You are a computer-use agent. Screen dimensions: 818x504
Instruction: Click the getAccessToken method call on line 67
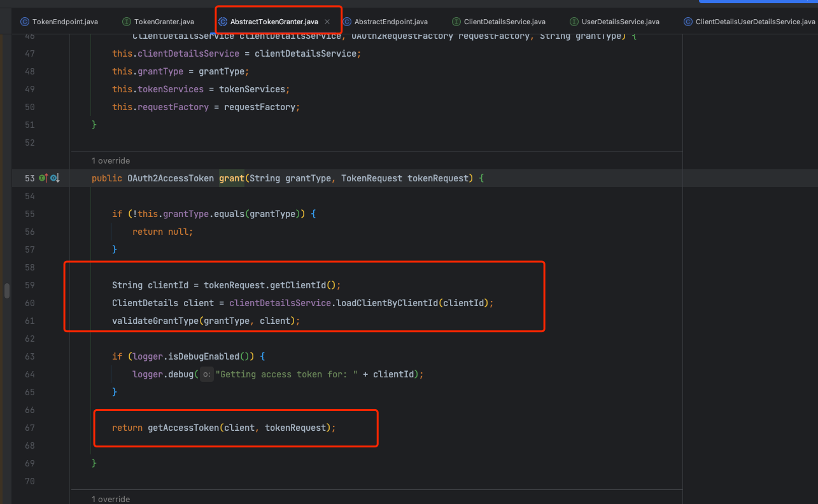pos(183,428)
